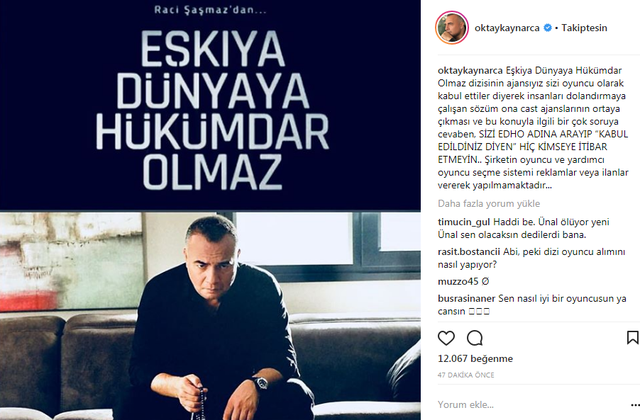View the 12.067 beğenme likes list
The height and width of the screenshot is (420, 640).
coord(475,359)
